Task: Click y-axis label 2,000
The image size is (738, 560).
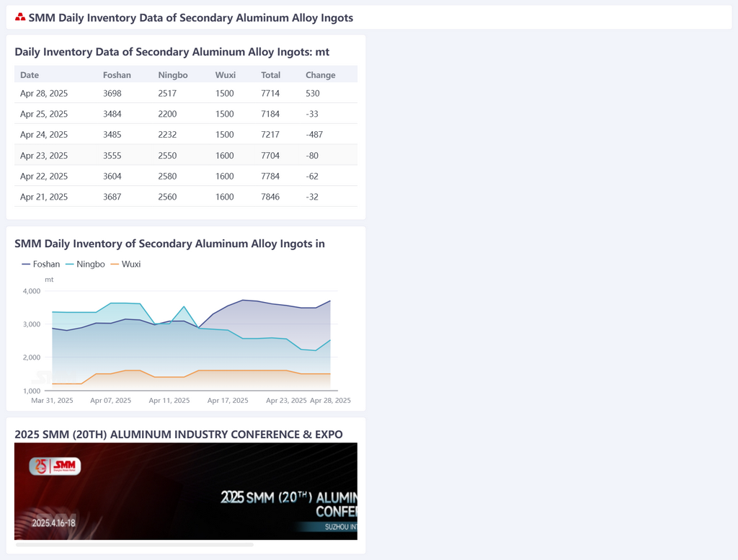Action: click(x=32, y=357)
